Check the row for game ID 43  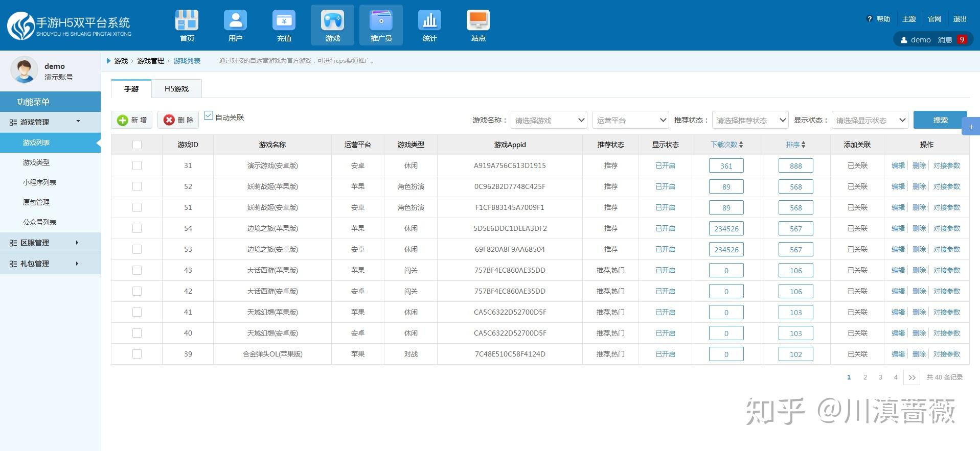[136, 270]
